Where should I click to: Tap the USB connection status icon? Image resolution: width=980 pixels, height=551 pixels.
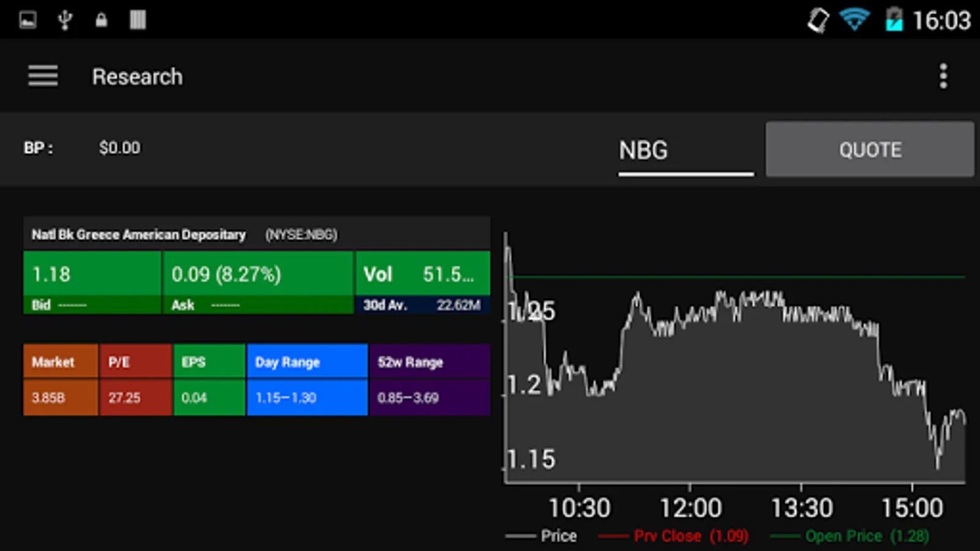coord(65,20)
